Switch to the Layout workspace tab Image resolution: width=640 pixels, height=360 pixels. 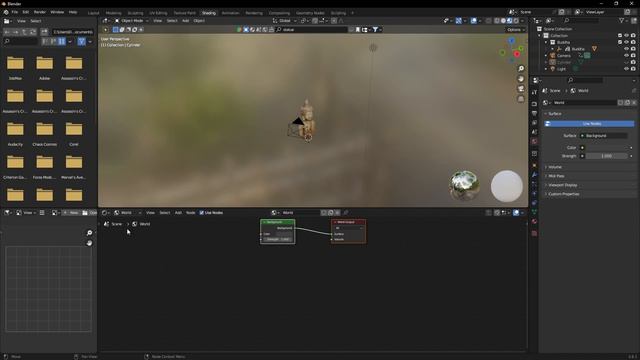93,13
